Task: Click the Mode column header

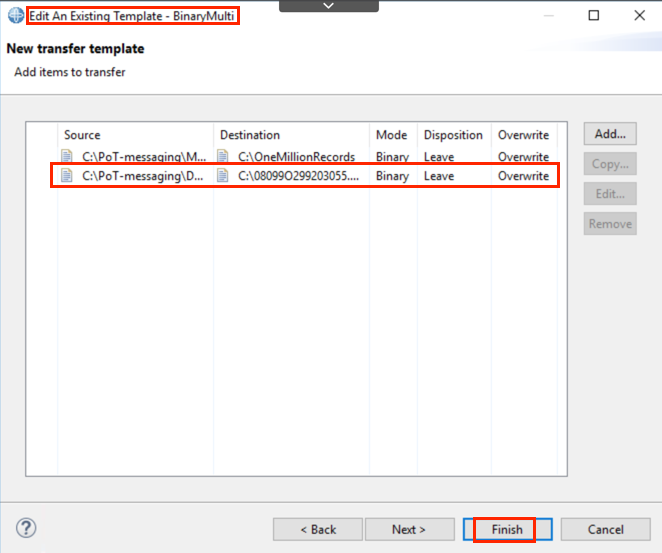Action: pos(393,135)
